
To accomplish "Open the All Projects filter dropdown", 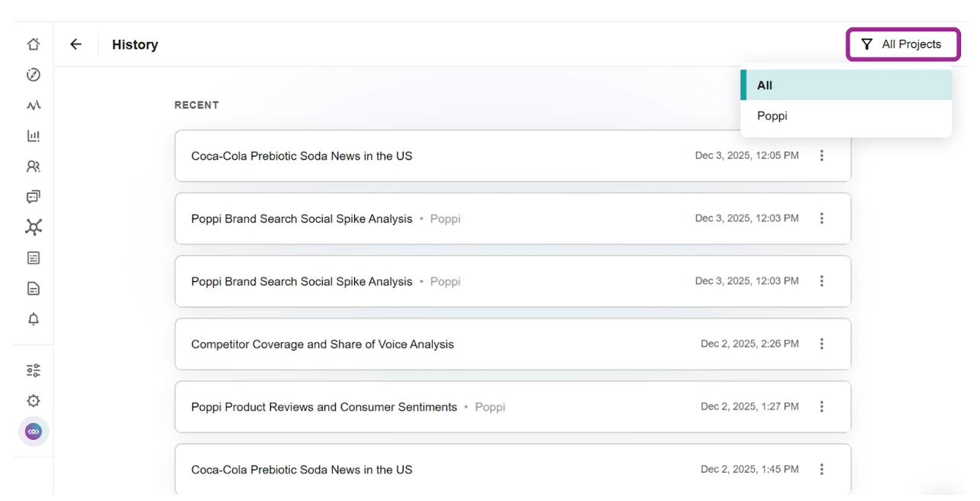I will [903, 44].
